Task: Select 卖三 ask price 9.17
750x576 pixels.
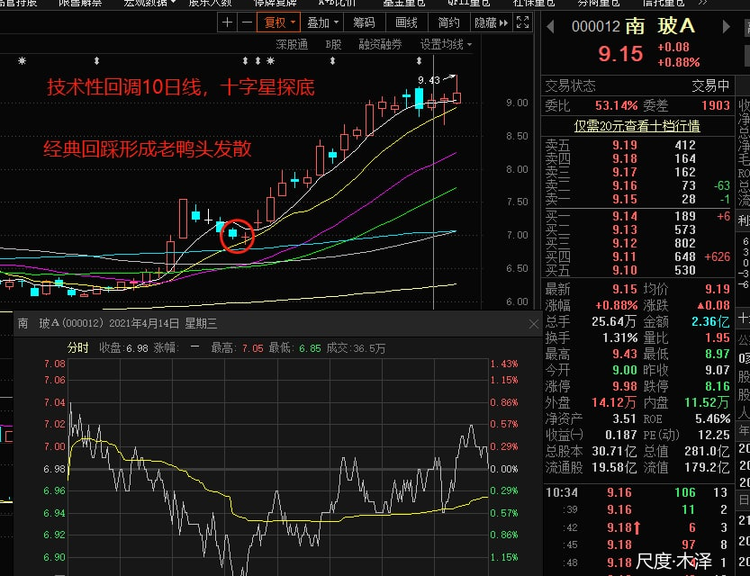Action: [x=625, y=172]
